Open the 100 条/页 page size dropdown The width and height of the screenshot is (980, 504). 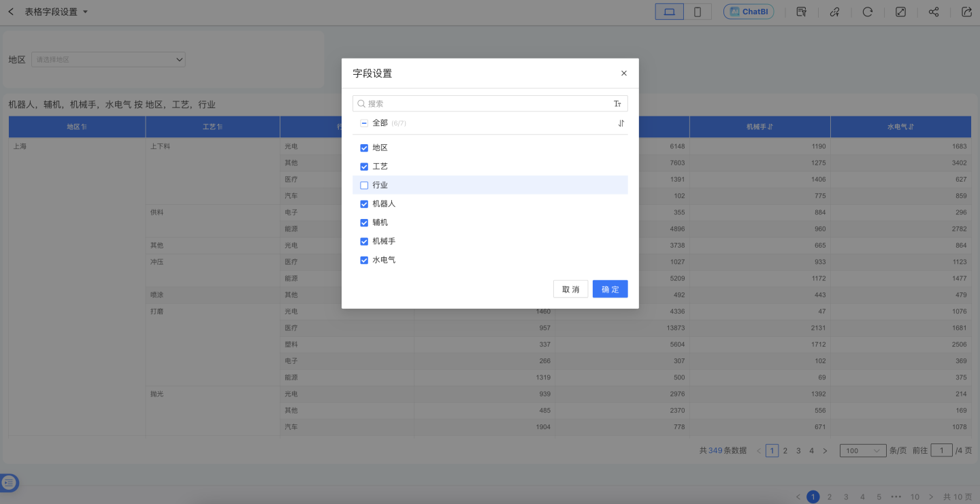(x=863, y=450)
